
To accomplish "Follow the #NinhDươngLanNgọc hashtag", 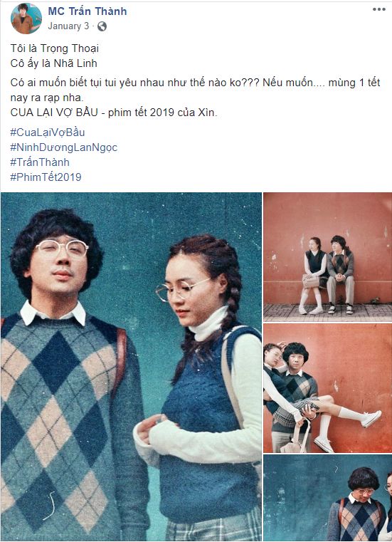I will click(63, 147).
